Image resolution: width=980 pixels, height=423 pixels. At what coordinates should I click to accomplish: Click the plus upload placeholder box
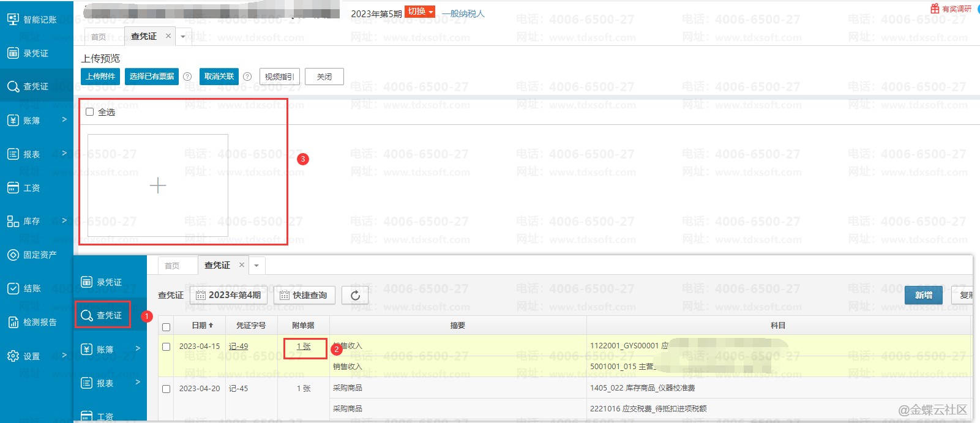click(158, 185)
